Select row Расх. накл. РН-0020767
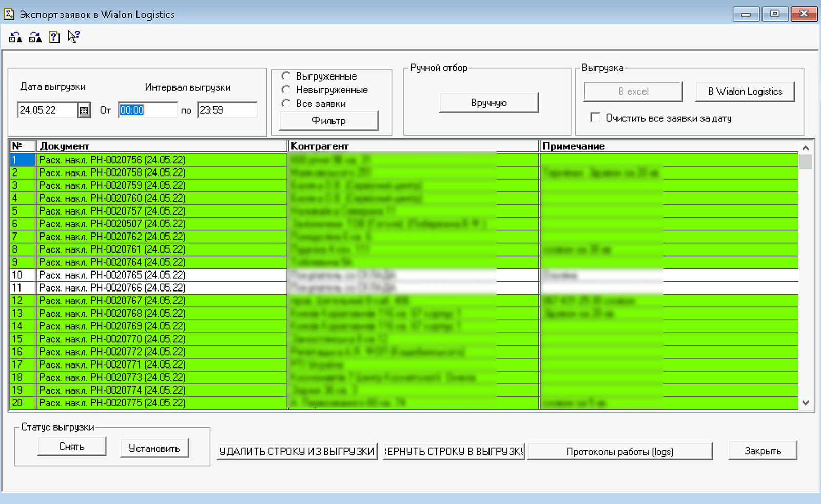 tap(404, 301)
